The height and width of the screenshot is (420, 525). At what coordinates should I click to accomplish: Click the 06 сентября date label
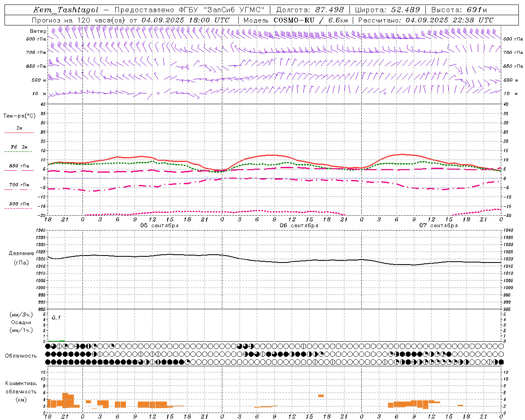299,226
